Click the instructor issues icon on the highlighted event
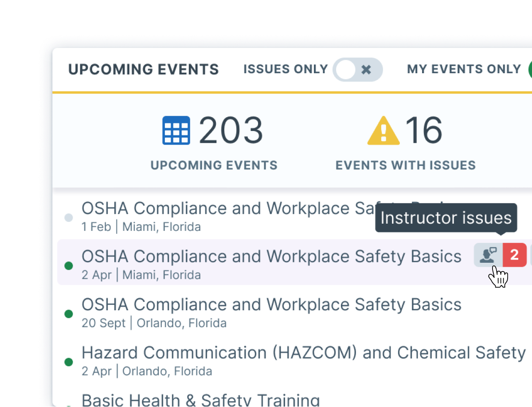Viewport: 532px width, 407px height. coord(488,255)
